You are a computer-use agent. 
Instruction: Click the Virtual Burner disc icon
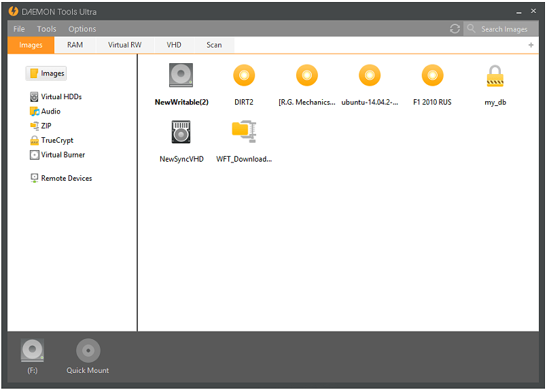click(34, 155)
